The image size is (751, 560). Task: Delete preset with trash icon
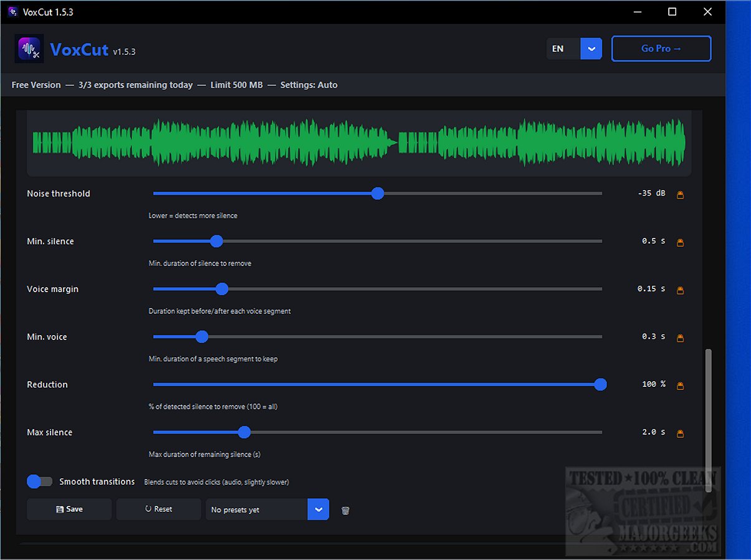(x=345, y=510)
